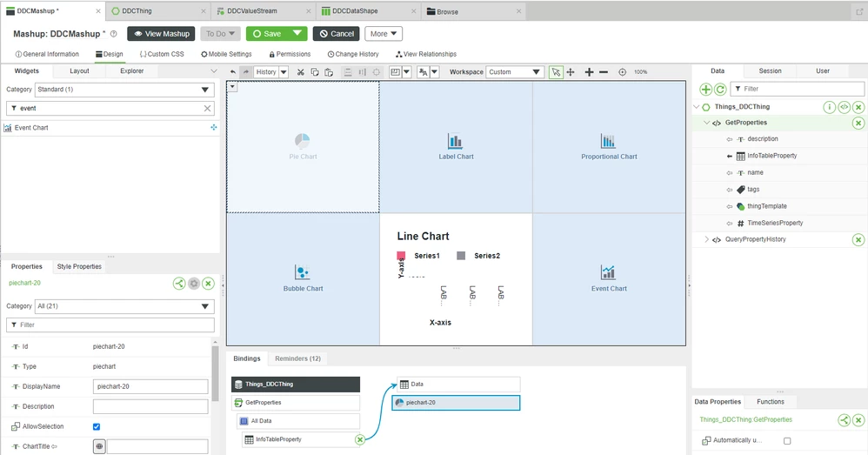The width and height of the screenshot is (868, 455).
Task: Click the drag handle on Event Chart row
Action: [x=214, y=128]
